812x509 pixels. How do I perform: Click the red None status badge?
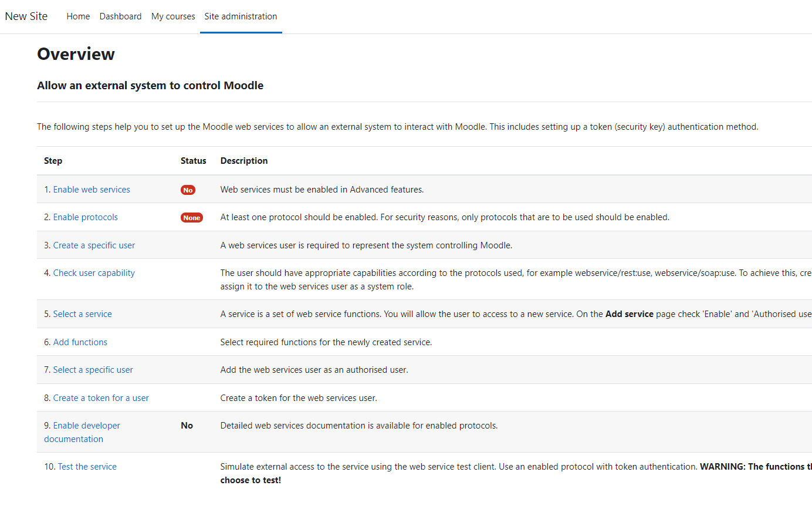click(192, 218)
